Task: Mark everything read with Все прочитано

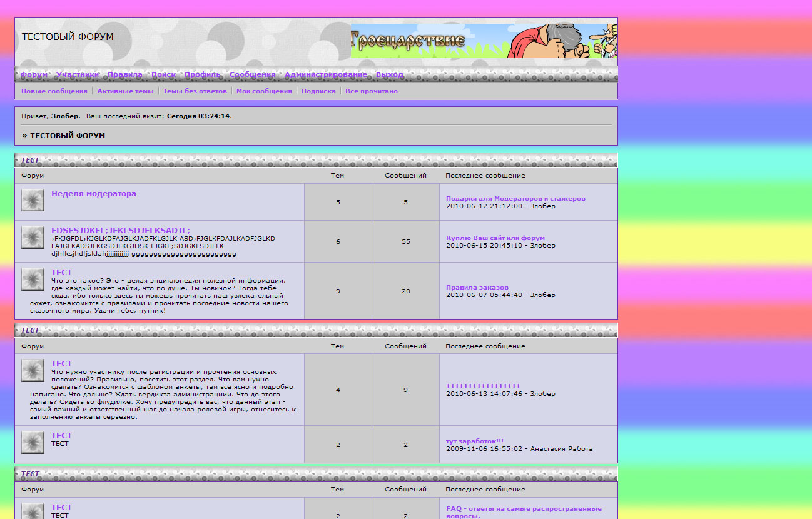Action: tap(371, 91)
